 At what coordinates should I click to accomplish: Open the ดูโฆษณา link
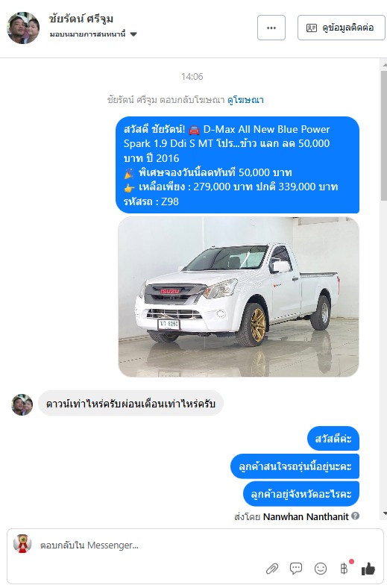coord(245,100)
